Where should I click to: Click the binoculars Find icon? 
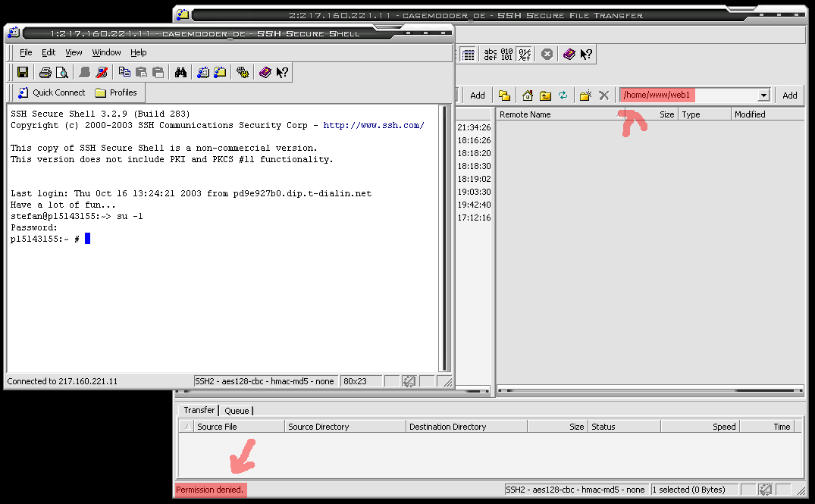pyautogui.click(x=180, y=73)
